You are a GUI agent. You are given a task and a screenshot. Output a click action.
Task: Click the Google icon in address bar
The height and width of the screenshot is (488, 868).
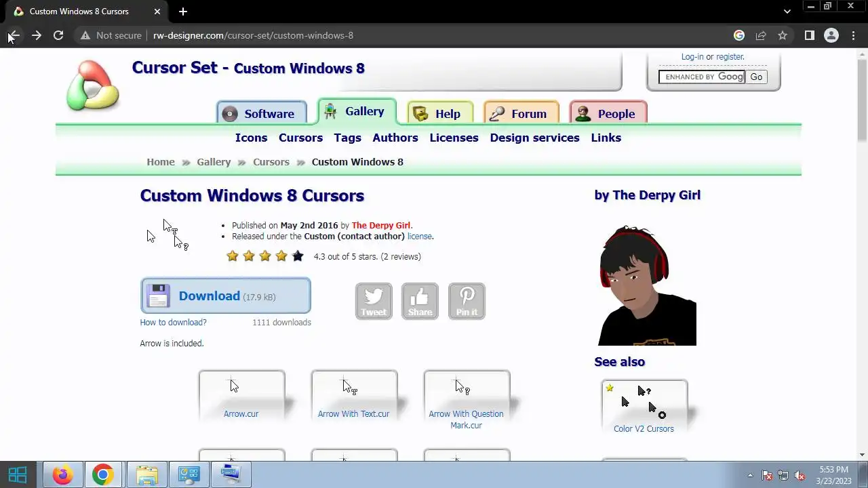coord(739,35)
